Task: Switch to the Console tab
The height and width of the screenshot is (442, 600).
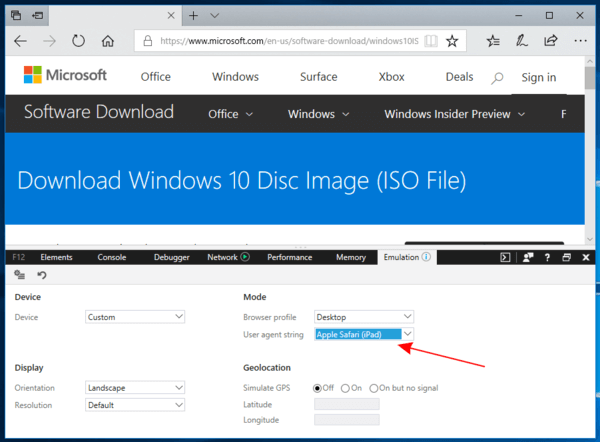Action: coord(112,258)
